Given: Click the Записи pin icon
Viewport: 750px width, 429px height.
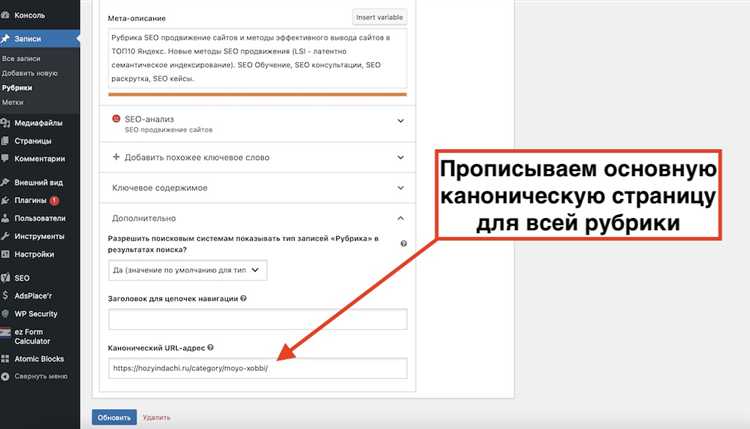Looking at the screenshot, I should (5, 39).
